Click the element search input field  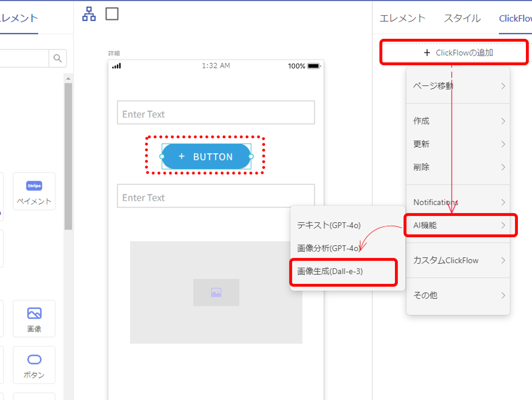24,59
